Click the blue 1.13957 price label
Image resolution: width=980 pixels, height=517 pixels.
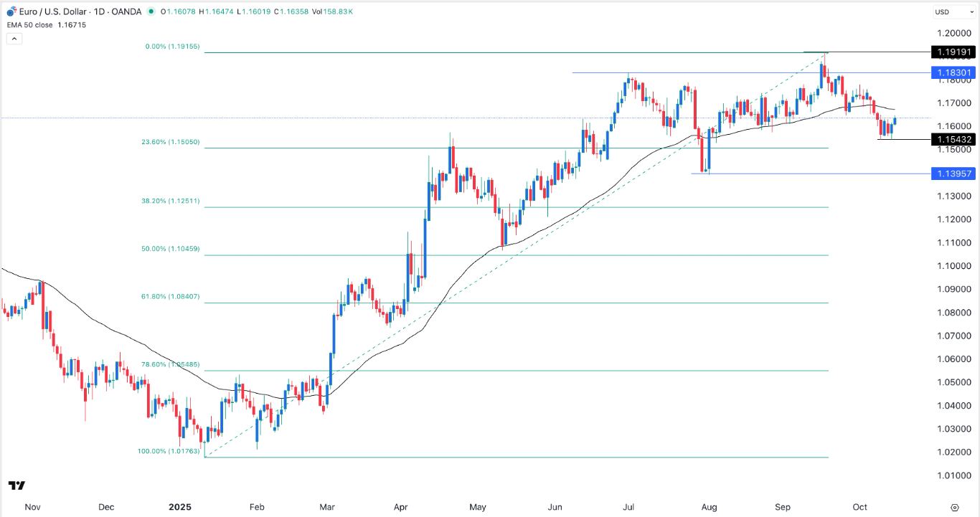[954, 174]
